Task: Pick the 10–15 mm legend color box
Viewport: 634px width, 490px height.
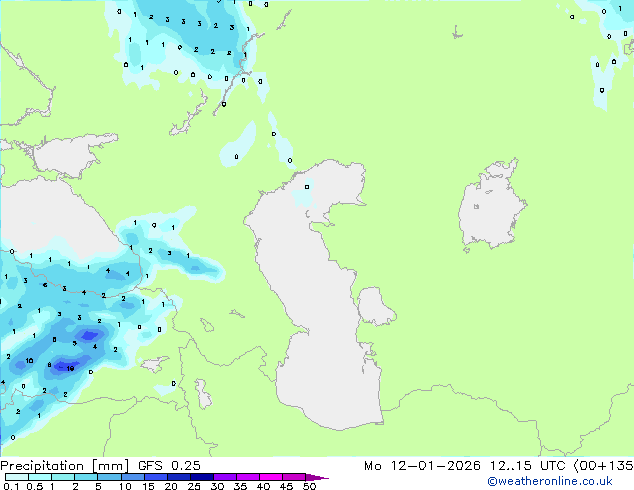Action: click(x=133, y=477)
